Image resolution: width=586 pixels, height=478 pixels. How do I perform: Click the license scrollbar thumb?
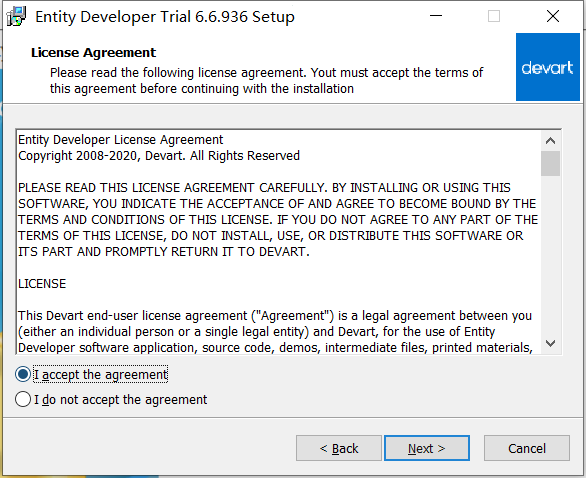pos(550,163)
